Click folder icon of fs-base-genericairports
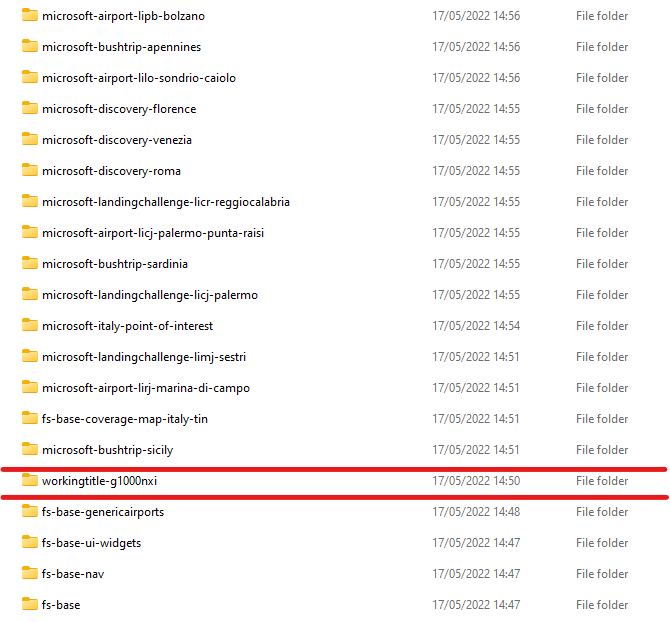Image resolution: width=670 pixels, height=622 pixels. coord(29,511)
